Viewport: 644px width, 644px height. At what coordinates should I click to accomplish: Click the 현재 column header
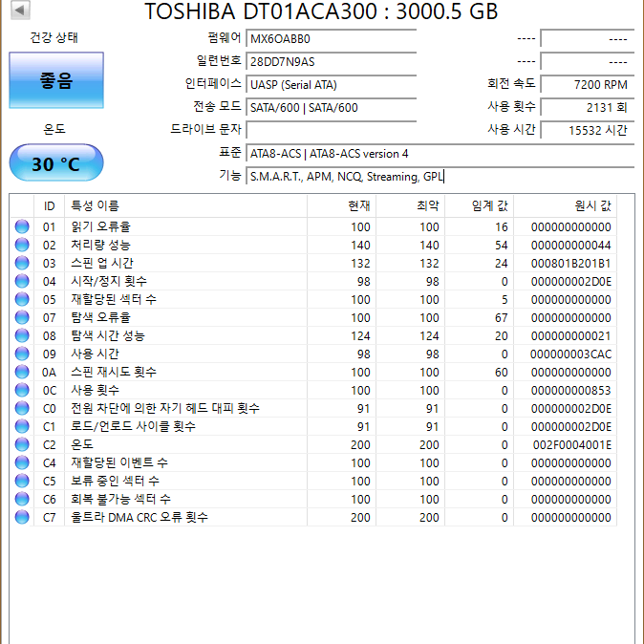click(342, 205)
